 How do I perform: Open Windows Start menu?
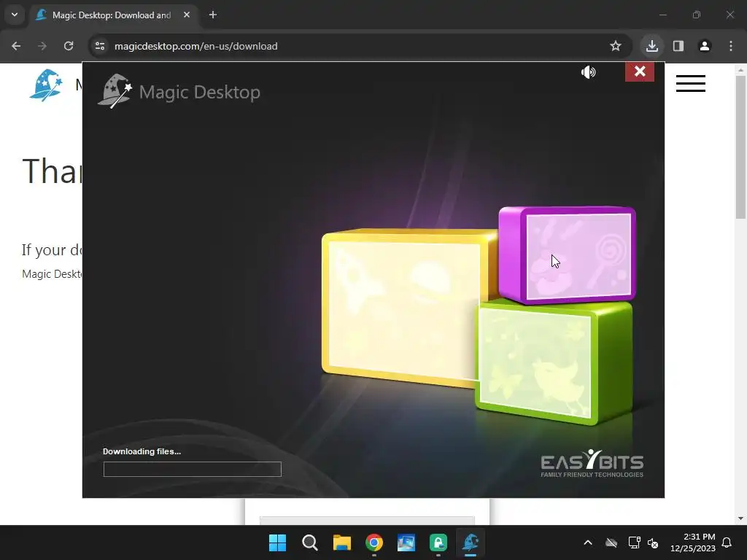tap(277, 542)
